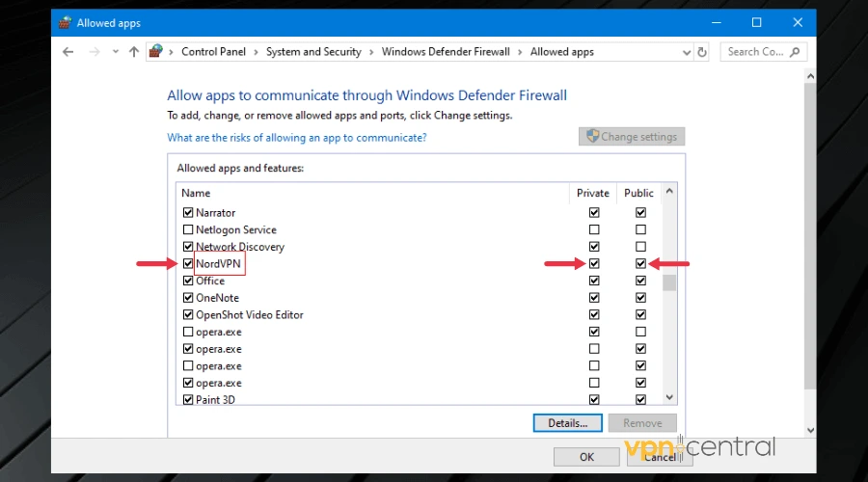Navigate to Windows Defender Firewall breadcrumb
This screenshot has width=868, height=482.
coord(446,52)
